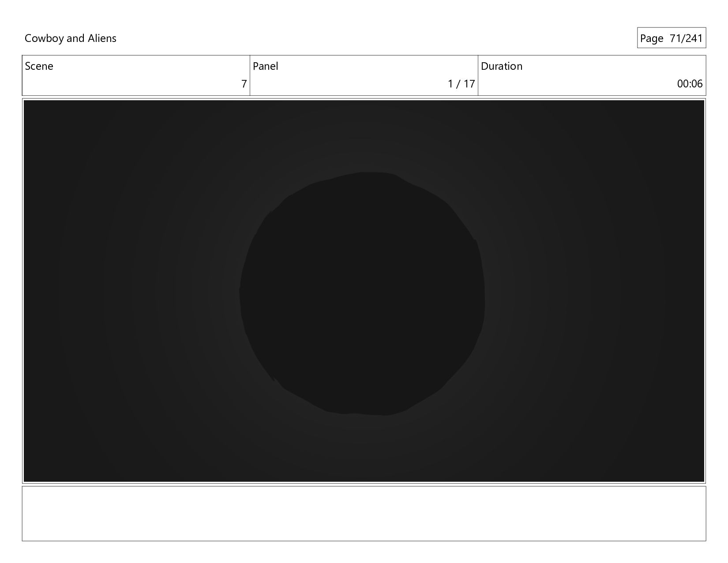
Task: Click the duration value '00:06'
Action: (690, 84)
